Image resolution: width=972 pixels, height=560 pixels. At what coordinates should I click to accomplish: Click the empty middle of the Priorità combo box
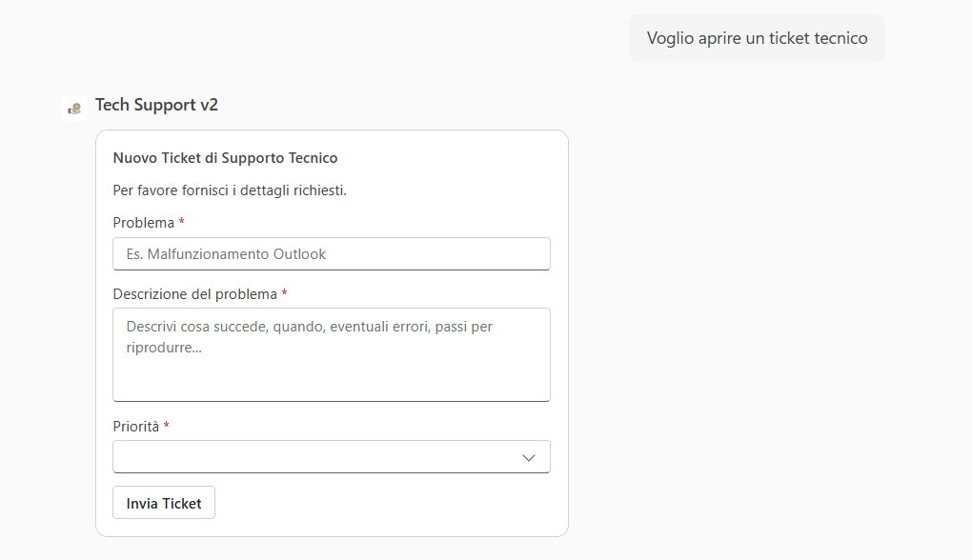pyautogui.click(x=314, y=457)
